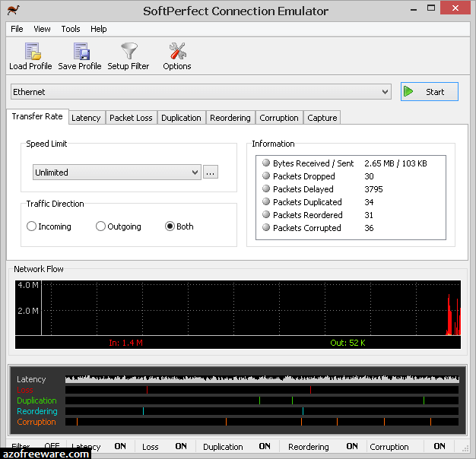Open the Options tools icon

coord(178,51)
